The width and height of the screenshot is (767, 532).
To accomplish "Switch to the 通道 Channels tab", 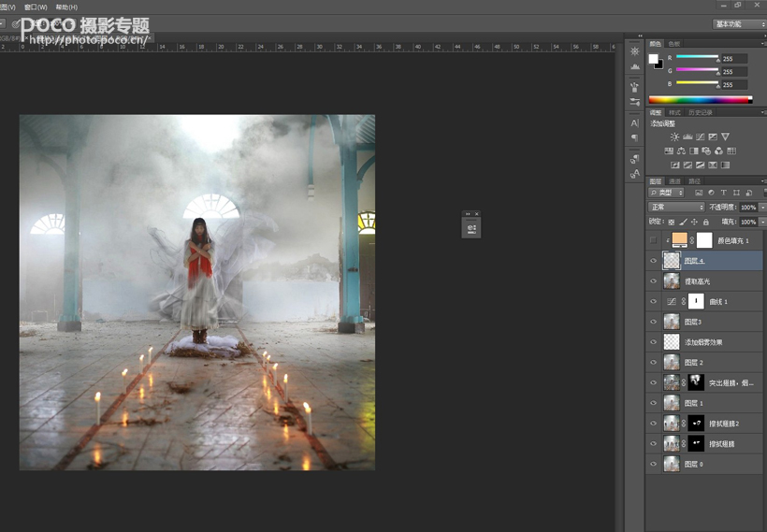I will pyautogui.click(x=675, y=181).
